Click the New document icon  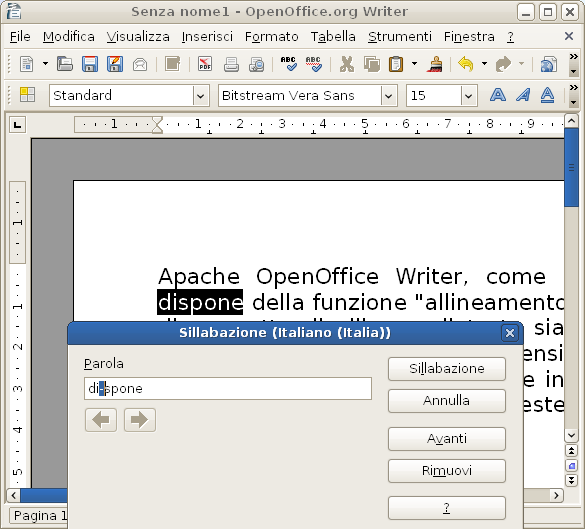tap(26, 64)
